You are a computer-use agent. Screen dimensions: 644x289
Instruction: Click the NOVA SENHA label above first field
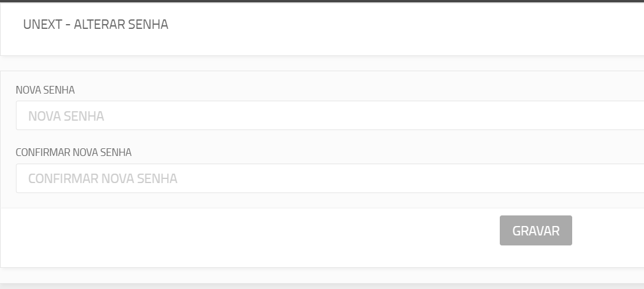[45, 90]
